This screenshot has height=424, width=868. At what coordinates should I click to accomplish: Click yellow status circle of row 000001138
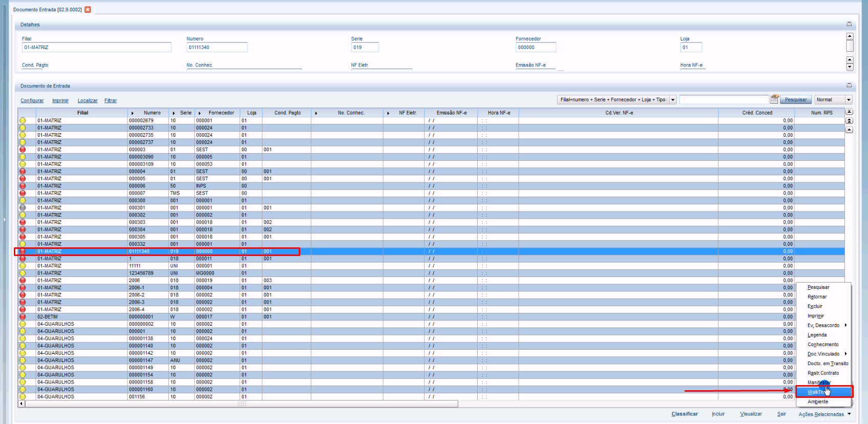(23, 338)
